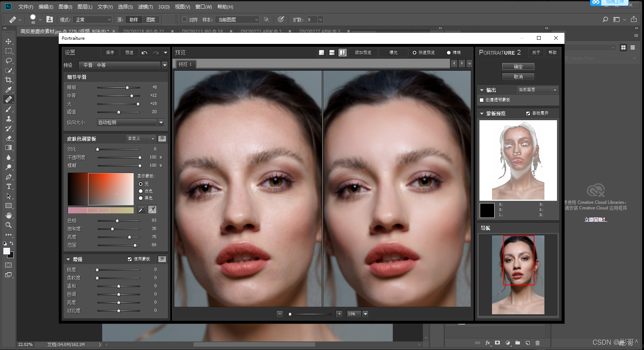Select the Dodge tool
The width and height of the screenshot is (644, 350).
point(9,167)
